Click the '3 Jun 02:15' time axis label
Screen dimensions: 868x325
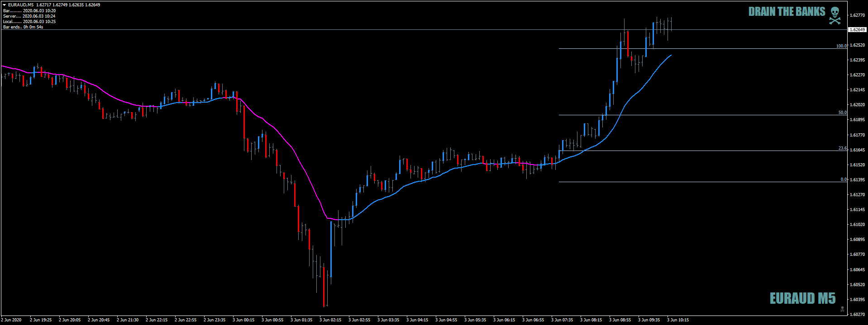click(330, 320)
